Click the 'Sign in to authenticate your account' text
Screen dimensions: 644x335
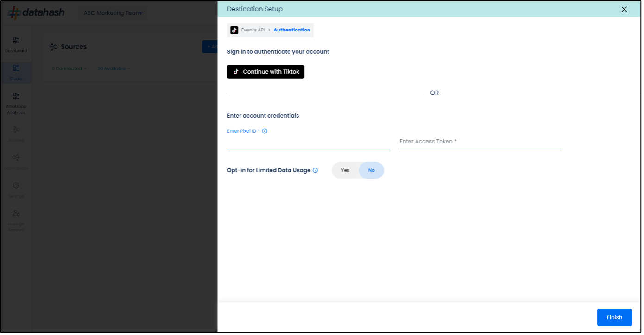pos(278,52)
